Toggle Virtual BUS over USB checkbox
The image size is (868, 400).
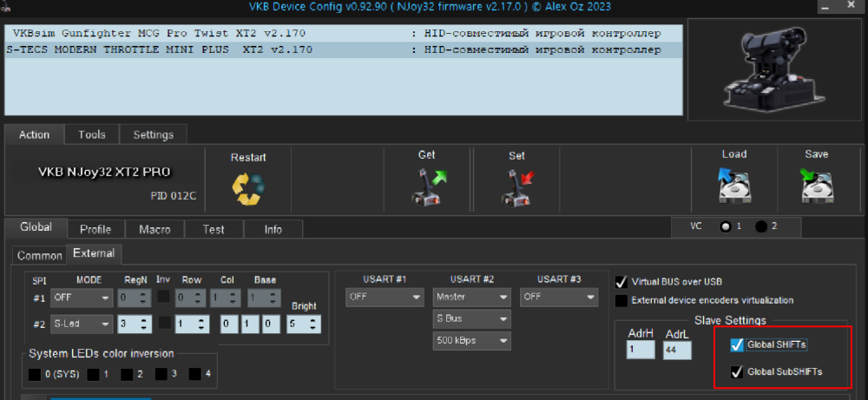tap(621, 282)
